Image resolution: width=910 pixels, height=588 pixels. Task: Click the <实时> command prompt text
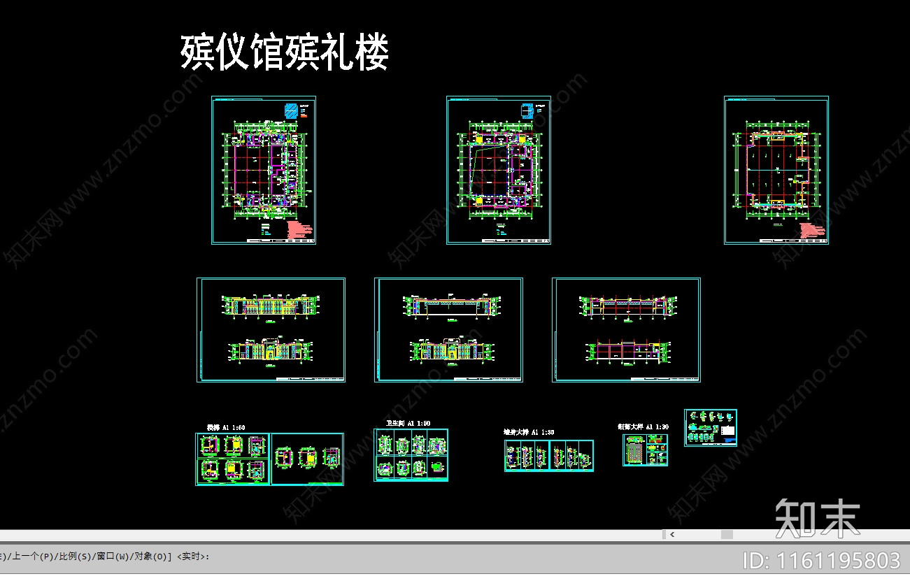pyautogui.click(x=192, y=557)
